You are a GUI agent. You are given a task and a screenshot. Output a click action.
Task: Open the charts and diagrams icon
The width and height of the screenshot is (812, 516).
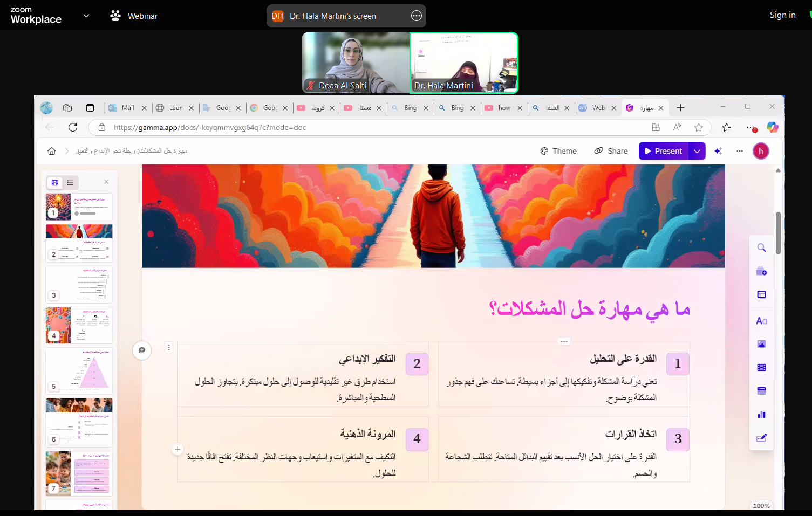click(x=761, y=415)
